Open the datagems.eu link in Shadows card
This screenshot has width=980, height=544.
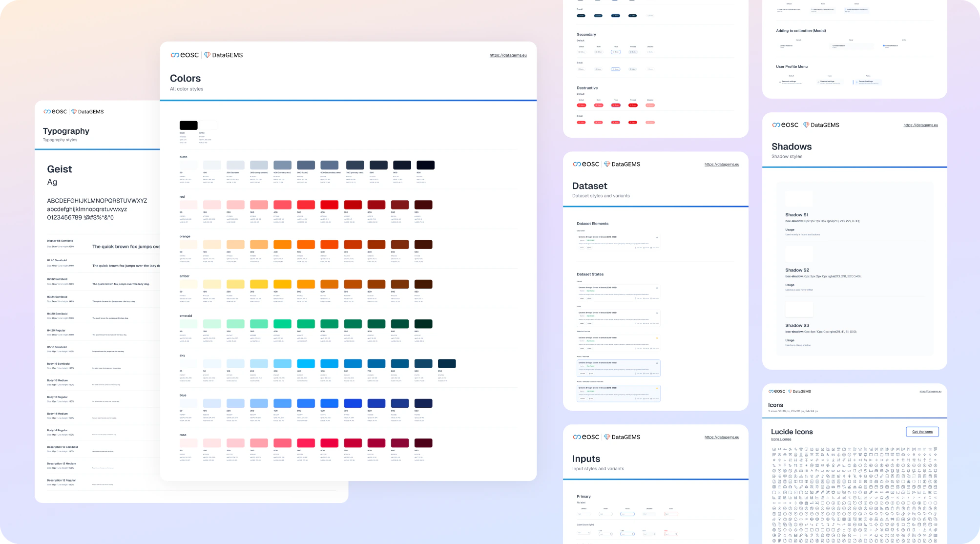[x=920, y=125]
